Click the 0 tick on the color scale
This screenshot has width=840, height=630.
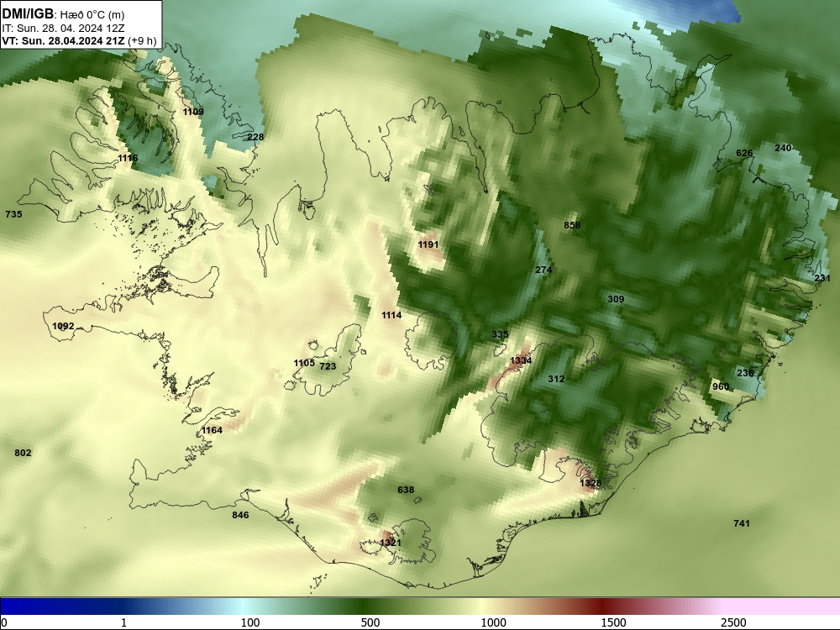tap(4, 622)
